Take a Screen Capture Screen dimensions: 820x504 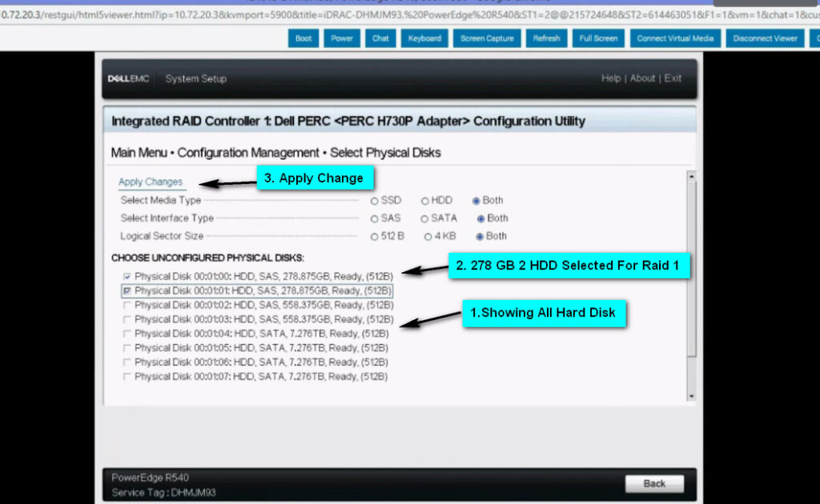487,38
